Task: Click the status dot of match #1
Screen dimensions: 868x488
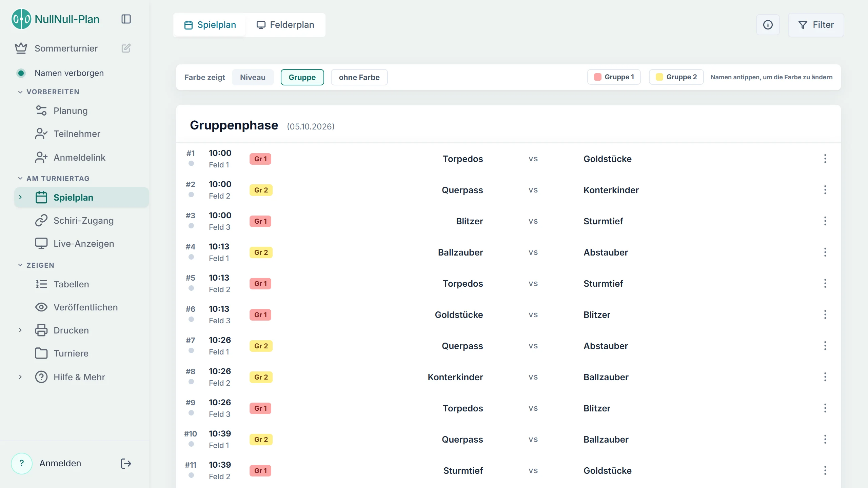Action: point(191,163)
